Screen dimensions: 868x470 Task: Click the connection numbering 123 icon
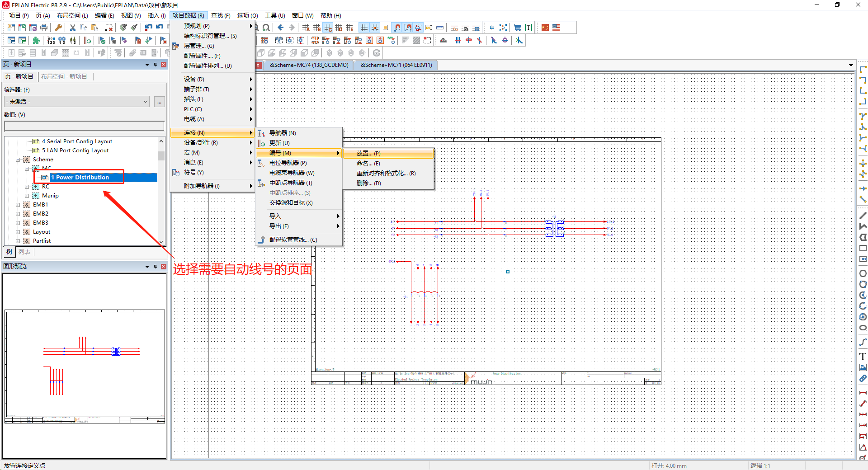pyautogui.click(x=51, y=40)
